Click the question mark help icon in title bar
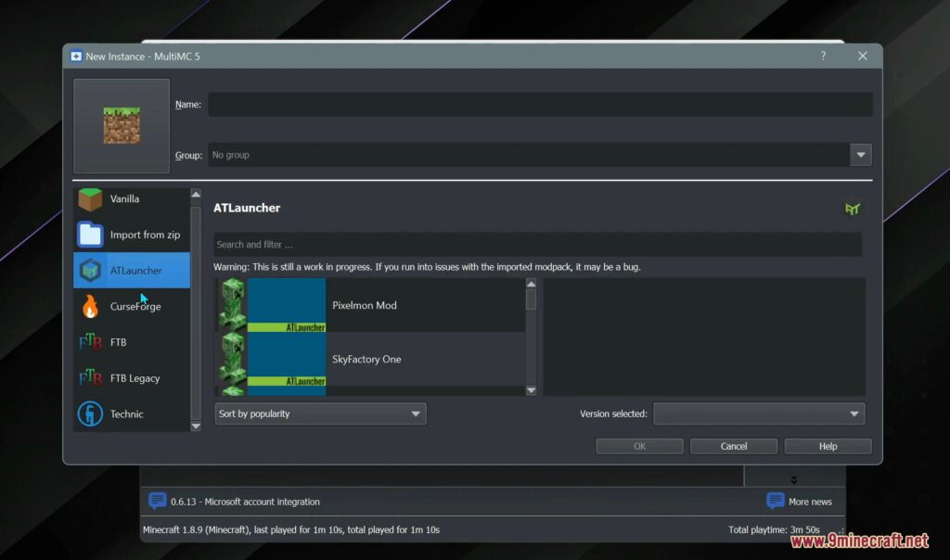The image size is (950, 560). 823,56
